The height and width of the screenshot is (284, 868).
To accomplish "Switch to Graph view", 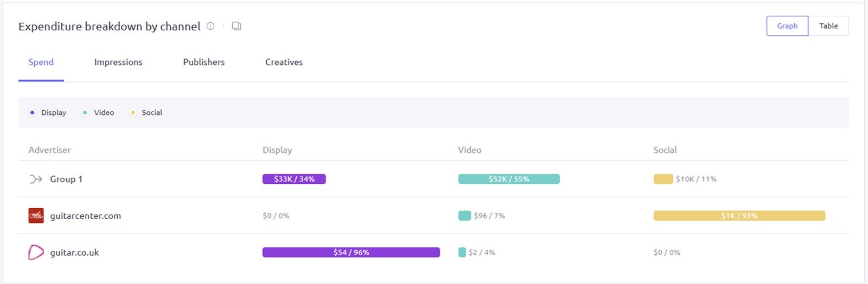I will pos(787,26).
